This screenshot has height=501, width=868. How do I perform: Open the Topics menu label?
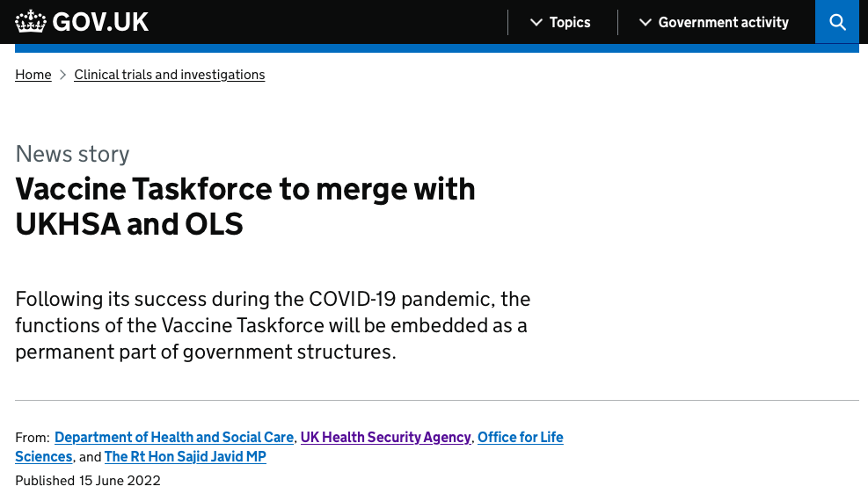coord(570,22)
